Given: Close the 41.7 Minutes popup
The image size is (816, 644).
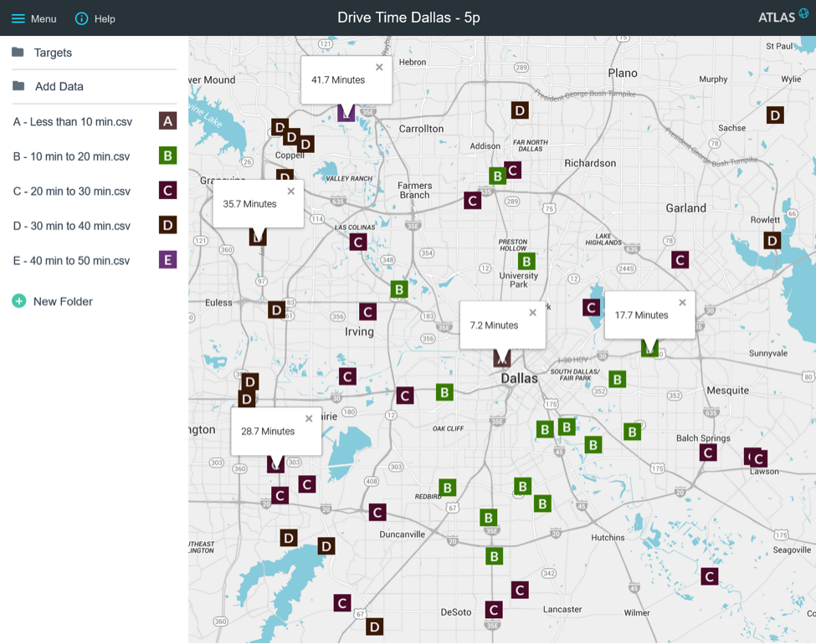Looking at the screenshot, I should (379, 67).
